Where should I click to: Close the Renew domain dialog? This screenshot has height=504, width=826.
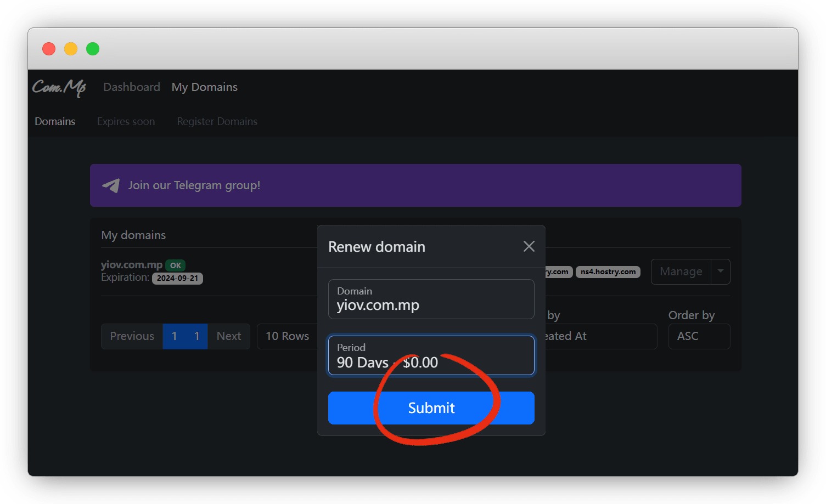(529, 247)
